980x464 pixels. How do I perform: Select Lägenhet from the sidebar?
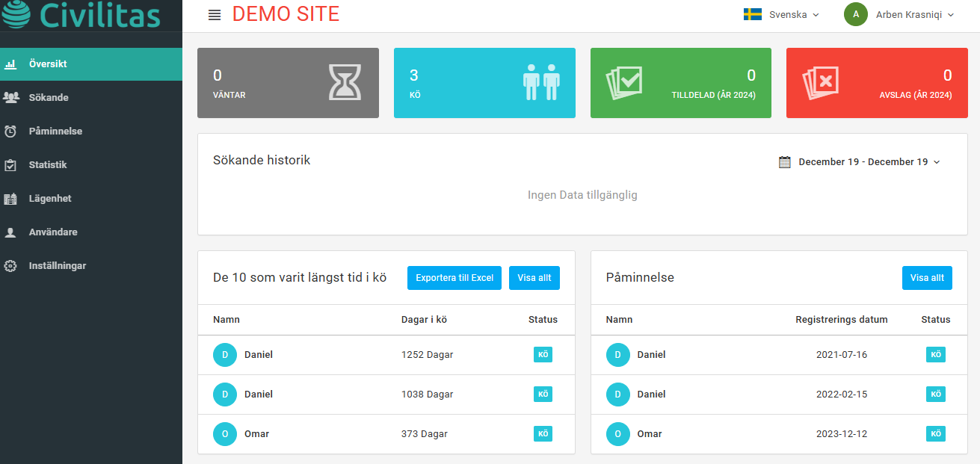(50, 199)
